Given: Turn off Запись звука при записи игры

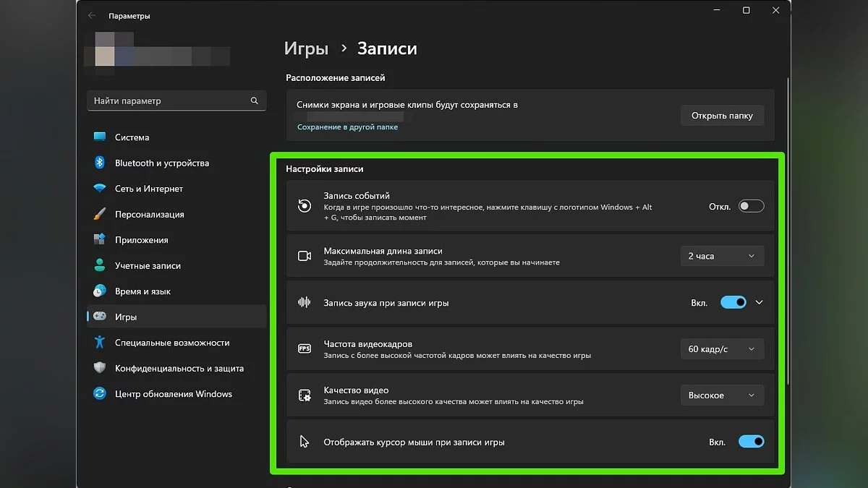Looking at the screenshot, I should (733, 303).
